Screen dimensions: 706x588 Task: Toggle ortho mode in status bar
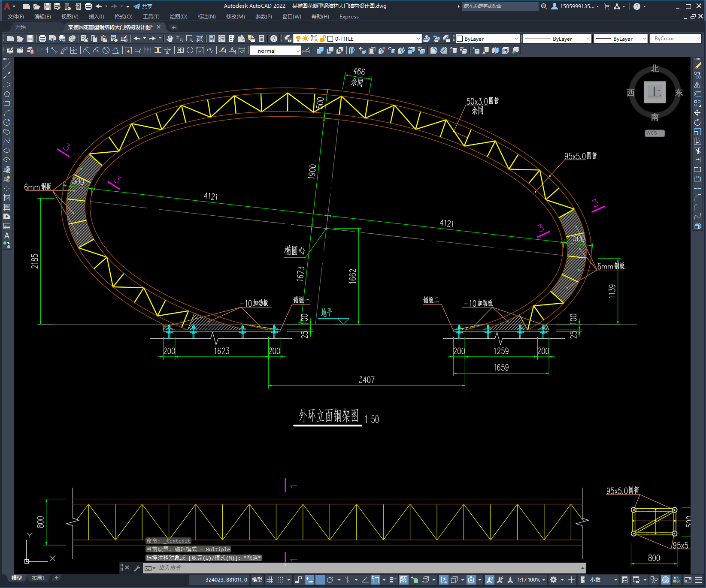click(320, 580)
